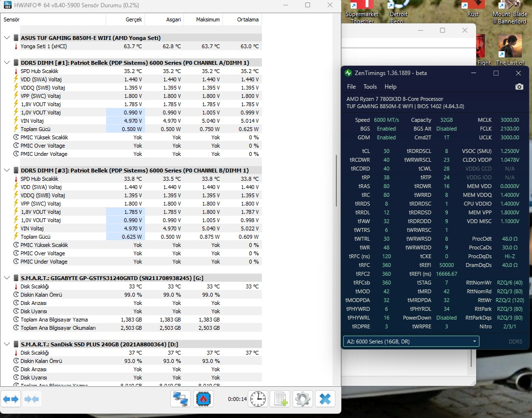Open the ZenTimings Tools menu
The width and height of the screenshot is (532, 418).
[370, 87]
